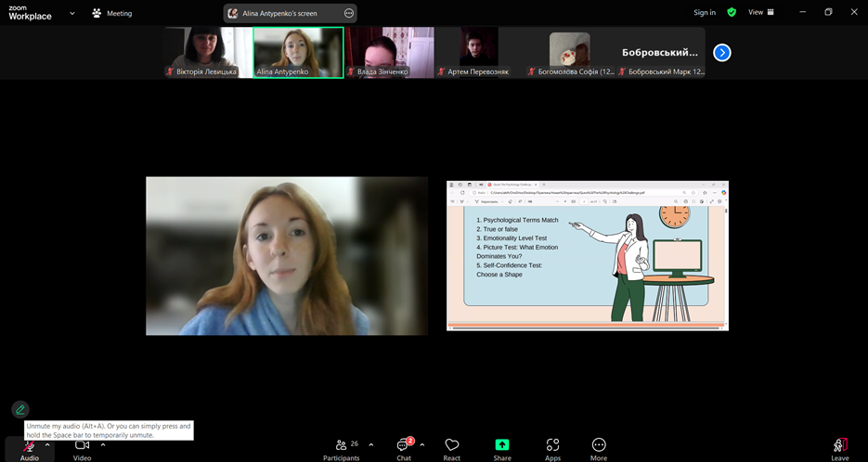Click the "Unmute my audio" tooltip text
The width and height of the screenshot is (868, 462).
pyautogui.click(x=109, y=430)
